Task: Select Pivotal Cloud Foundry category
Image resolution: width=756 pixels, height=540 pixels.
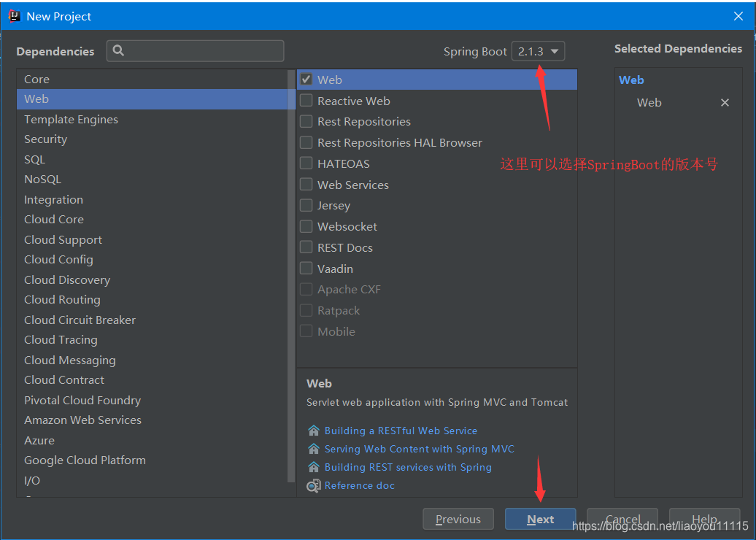Action: 152,400
